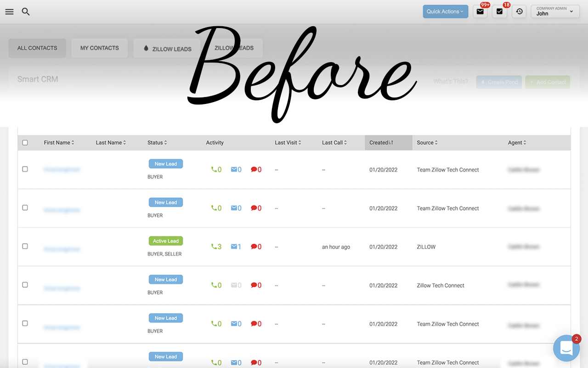Image resolution: width=588 pixels, height=368 pixels.
Task: Open the ZILLOW LEADS pond tab
Action: [166, 48]
